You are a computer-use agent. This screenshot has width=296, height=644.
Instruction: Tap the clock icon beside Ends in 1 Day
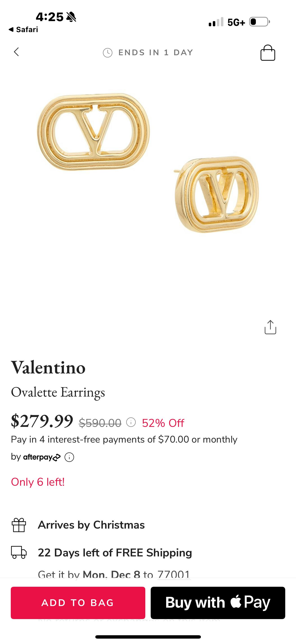[x=108, y=53]
